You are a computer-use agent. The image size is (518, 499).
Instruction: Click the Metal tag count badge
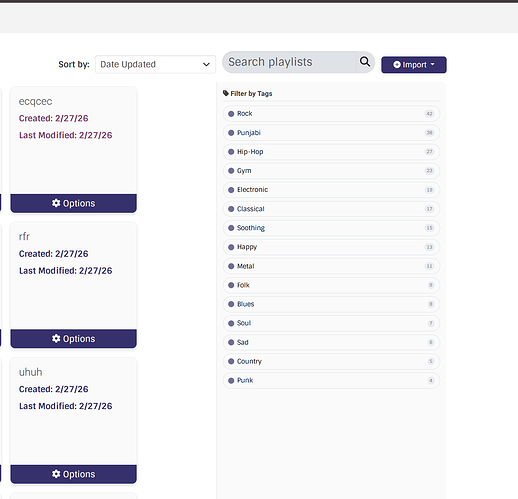429,266
